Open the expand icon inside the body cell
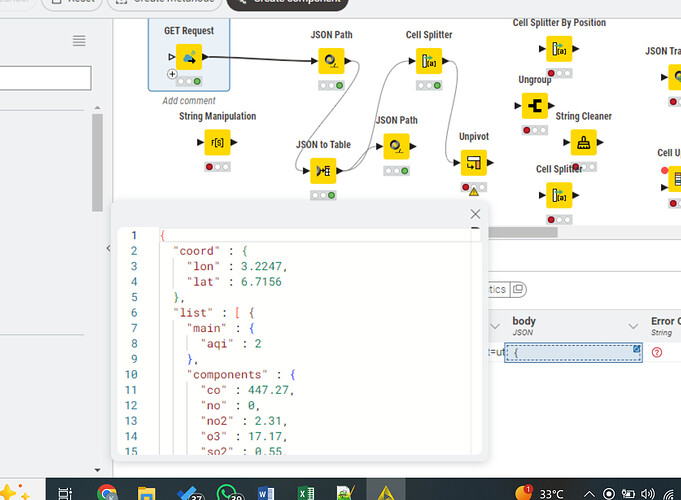This screenshot has height=500, width=681. [x=636, y=349]
